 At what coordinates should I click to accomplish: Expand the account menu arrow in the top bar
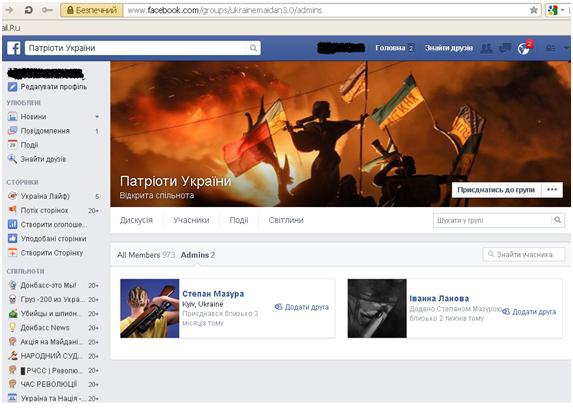click(566, 48)
